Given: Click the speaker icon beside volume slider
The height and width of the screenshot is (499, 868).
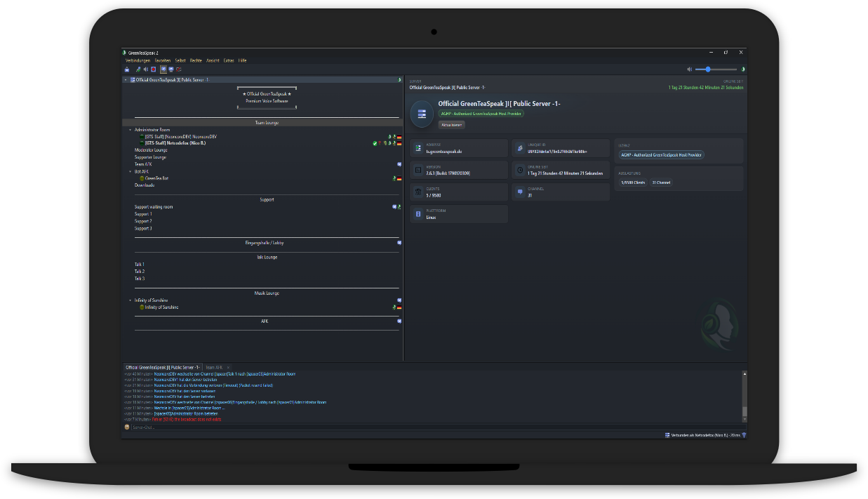Looking at the screenshot, I should 690,69.
